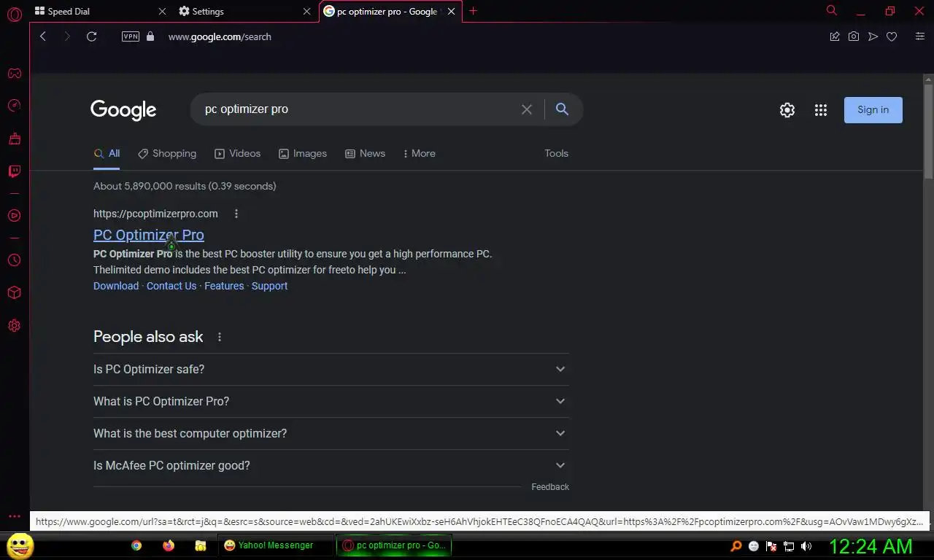The width and height of the screenshot is (934, 560).
Task: Open the Extensions cube icon in sidebar
Action: pos(14,292)
